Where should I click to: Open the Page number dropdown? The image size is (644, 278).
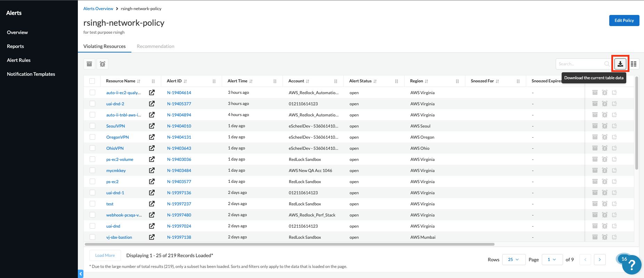pyautogui.click(x=552, y=260)
